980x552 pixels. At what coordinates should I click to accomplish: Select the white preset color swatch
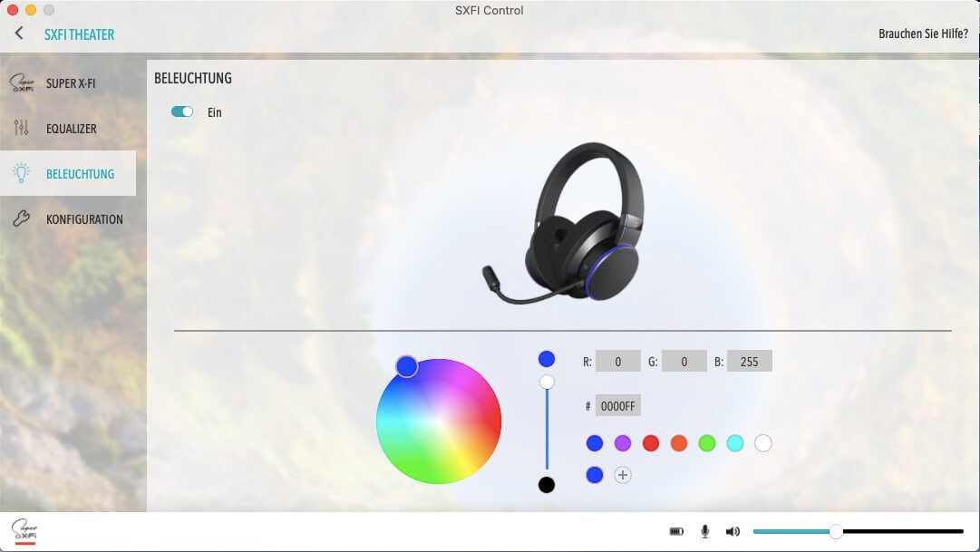[x=763, y=443]
